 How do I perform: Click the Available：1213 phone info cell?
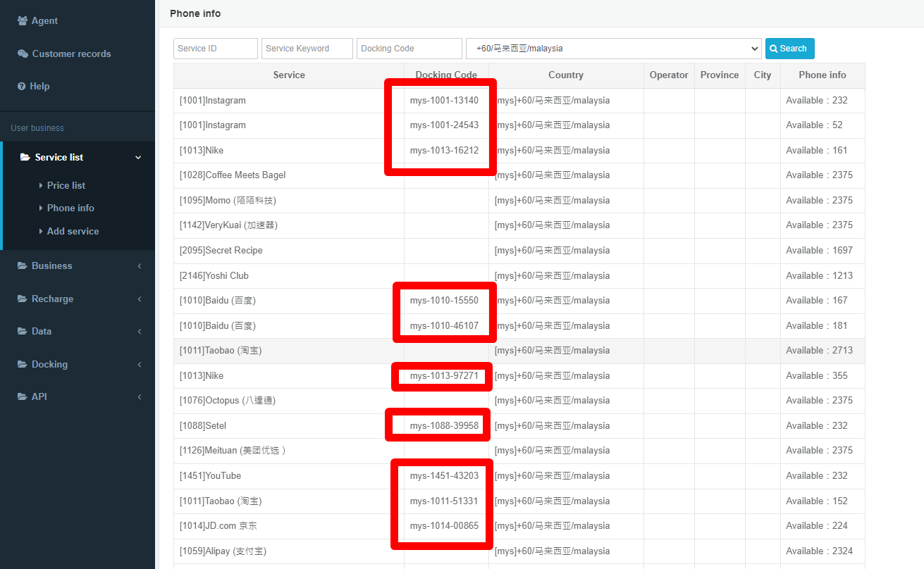823,276
